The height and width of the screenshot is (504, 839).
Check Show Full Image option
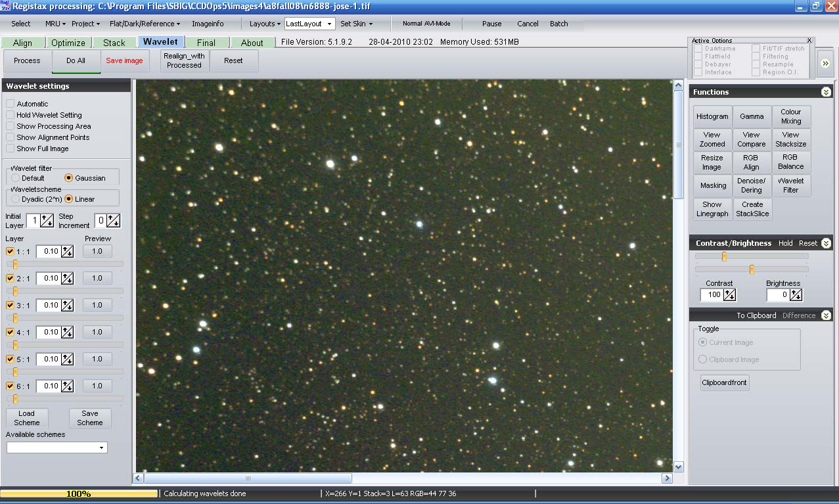coord(10,149)
